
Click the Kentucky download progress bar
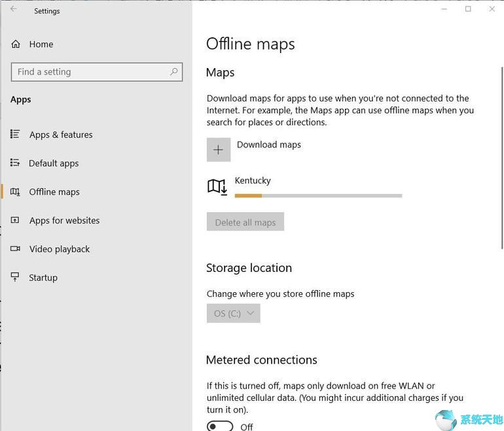tap(318, 196)
